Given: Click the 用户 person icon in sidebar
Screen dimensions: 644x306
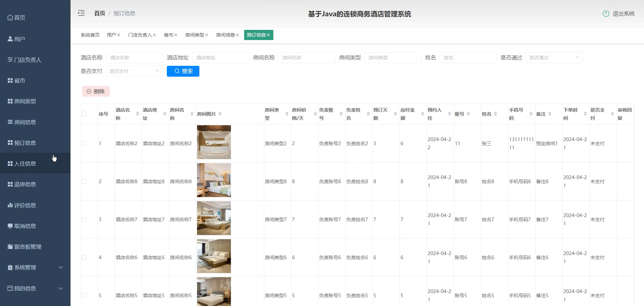Looking at the screenshot, I should pos(10,39).
